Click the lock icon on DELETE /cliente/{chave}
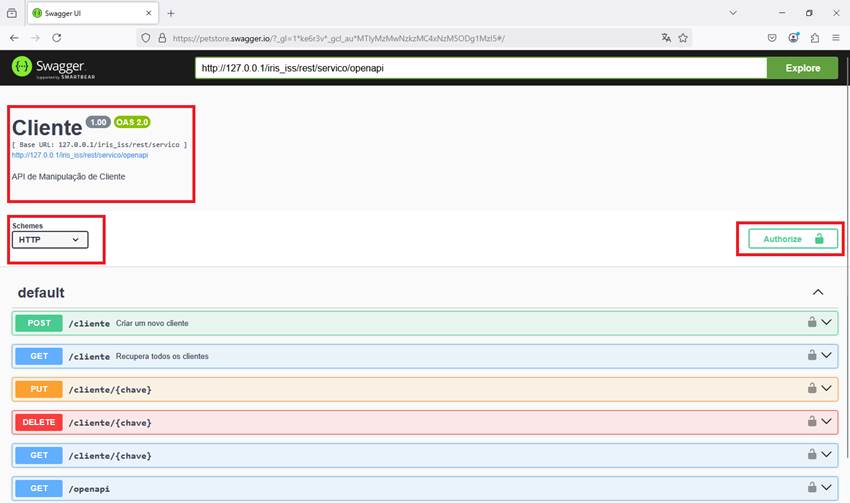 pyautogui.click(x=813, y=422)
